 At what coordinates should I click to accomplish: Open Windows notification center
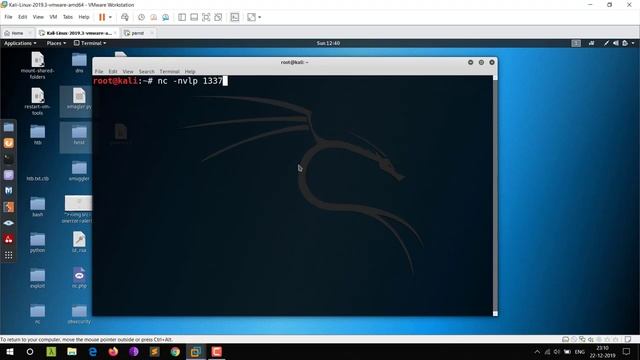627,351
